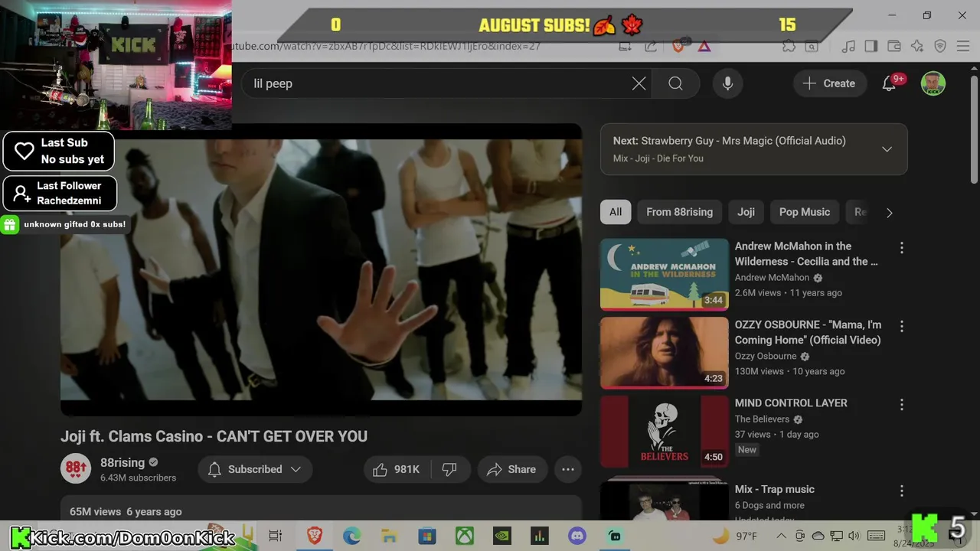Open NVIDIA app from the taskbar

[x=501, y=536]
